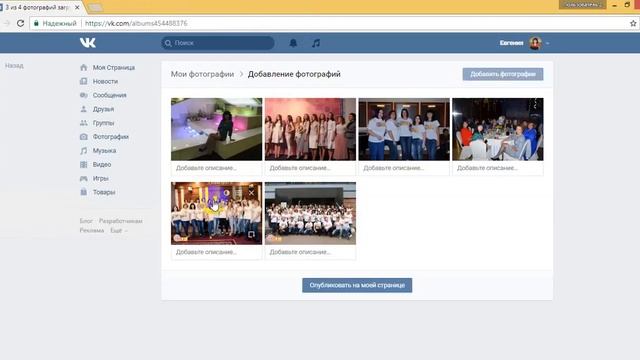Open the large outdoor group thumbnail
This screenshot has width=640, height=360.
(310, 213)
